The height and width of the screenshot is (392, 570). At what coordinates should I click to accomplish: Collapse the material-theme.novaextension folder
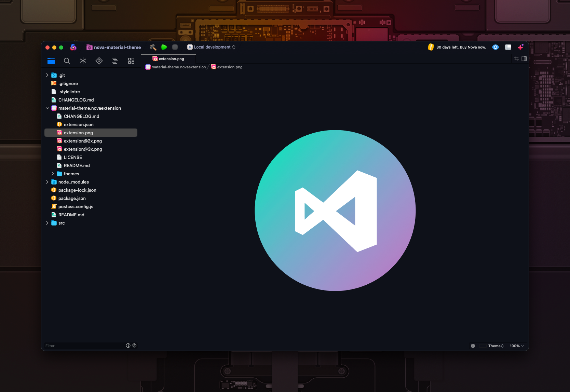47,108
